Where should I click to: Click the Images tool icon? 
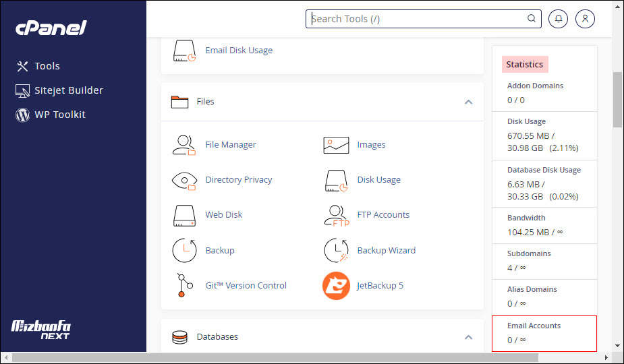point(336,145)
